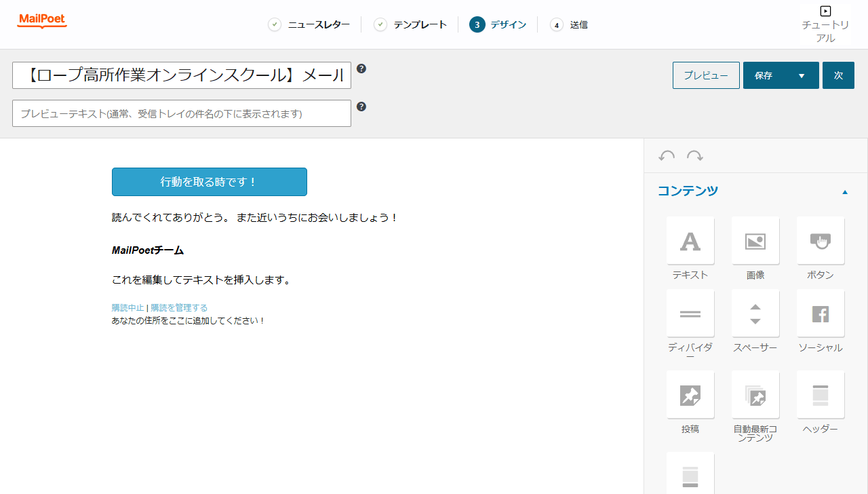Click the undo arrow icon
868x494 pixels.
point(667,156)
